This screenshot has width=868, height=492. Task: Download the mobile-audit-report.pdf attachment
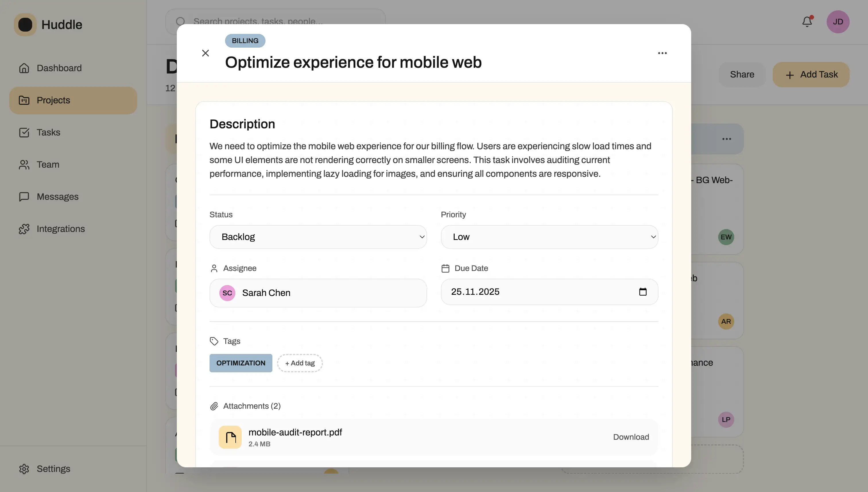click(x=631, y=437)
